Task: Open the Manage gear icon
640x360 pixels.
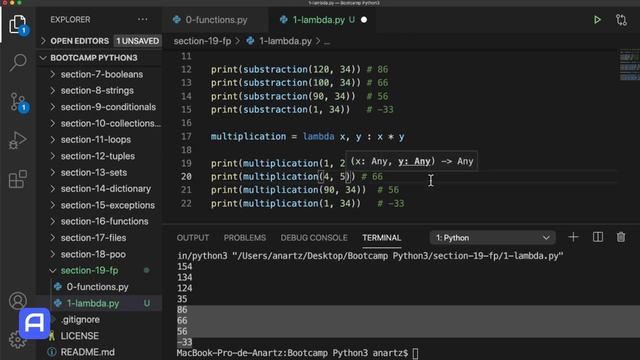Action: [18, 340]
